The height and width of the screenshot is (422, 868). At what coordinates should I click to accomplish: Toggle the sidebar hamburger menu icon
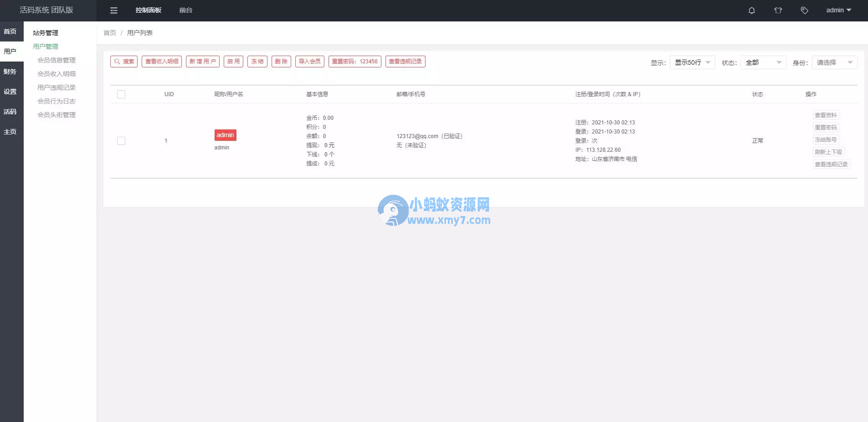tap(113, 10)
